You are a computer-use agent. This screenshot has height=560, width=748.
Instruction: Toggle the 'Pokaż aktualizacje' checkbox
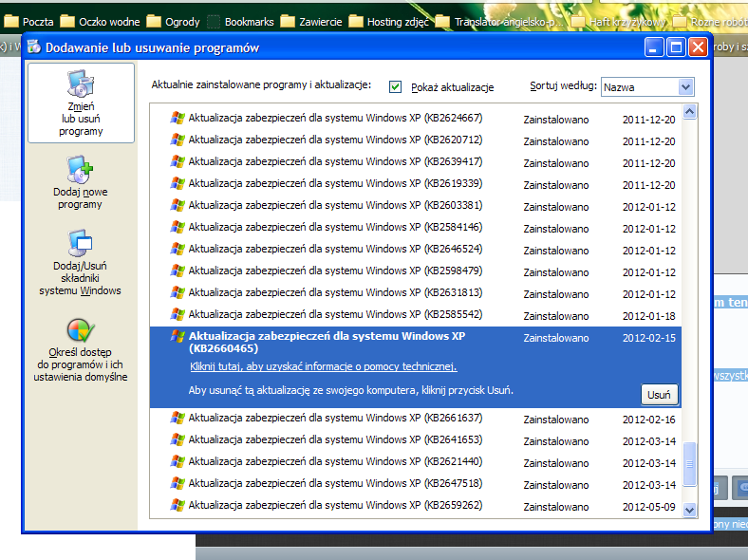click(395, 86)
